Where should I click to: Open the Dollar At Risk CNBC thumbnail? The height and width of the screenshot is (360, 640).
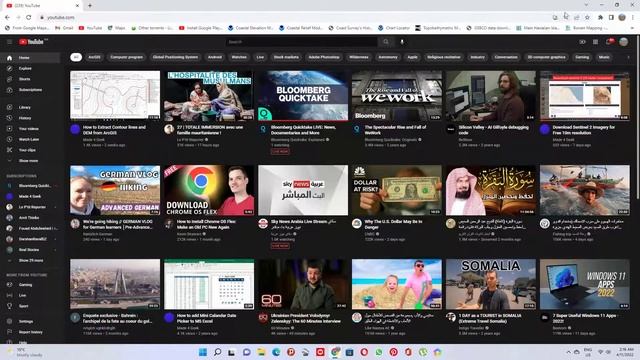397,190
